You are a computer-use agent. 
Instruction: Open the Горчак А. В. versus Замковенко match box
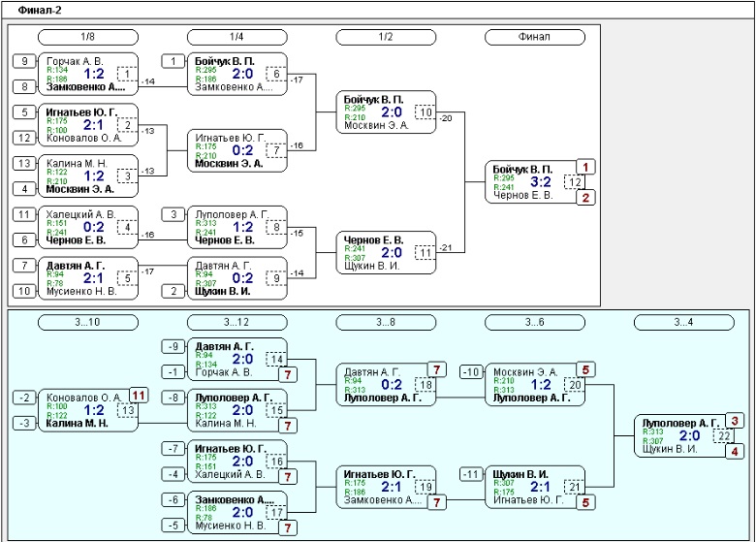click(88, 75)
